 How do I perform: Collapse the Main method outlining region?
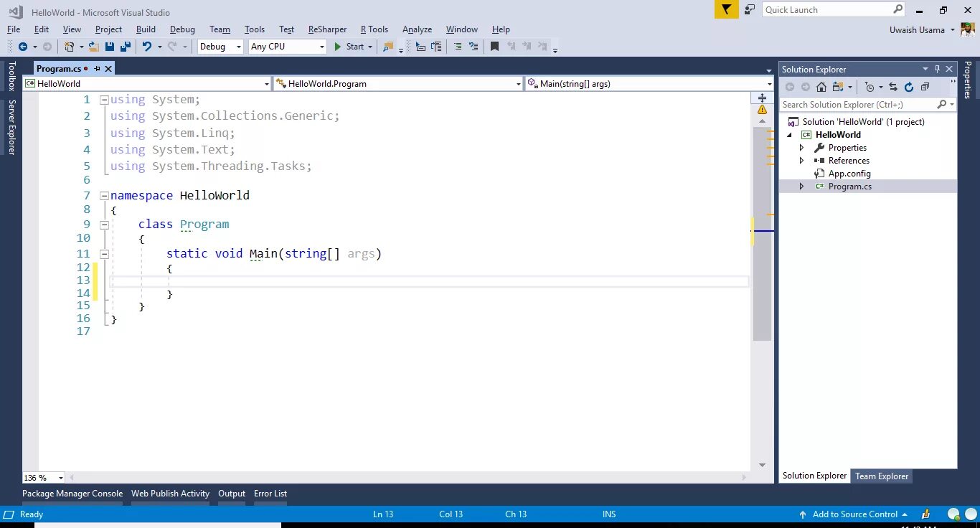104,253
